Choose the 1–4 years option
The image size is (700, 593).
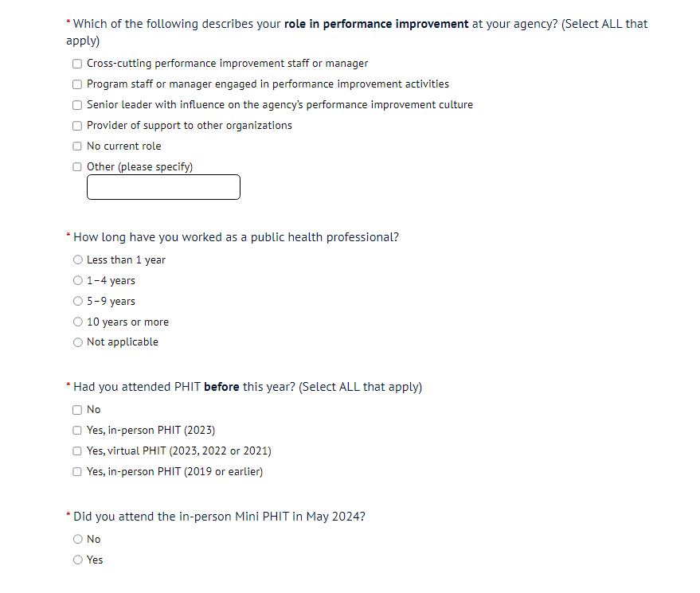tap(77, 281)
